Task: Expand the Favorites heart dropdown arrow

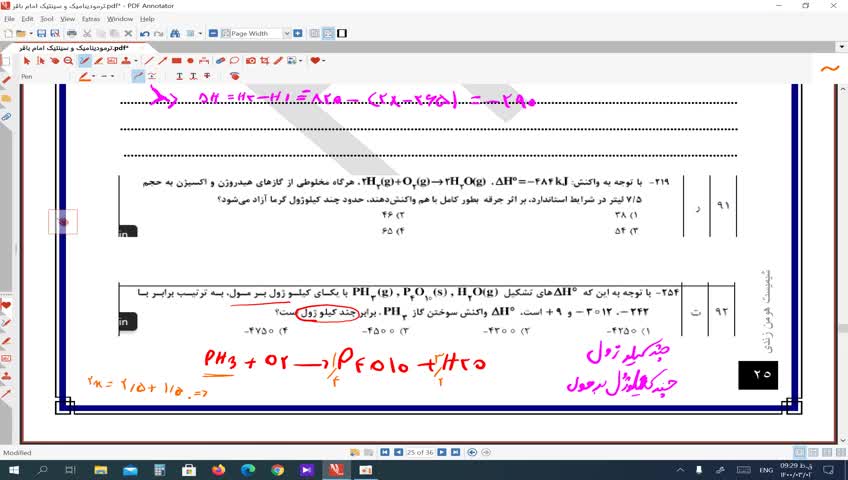Action: tap(323, 61)
